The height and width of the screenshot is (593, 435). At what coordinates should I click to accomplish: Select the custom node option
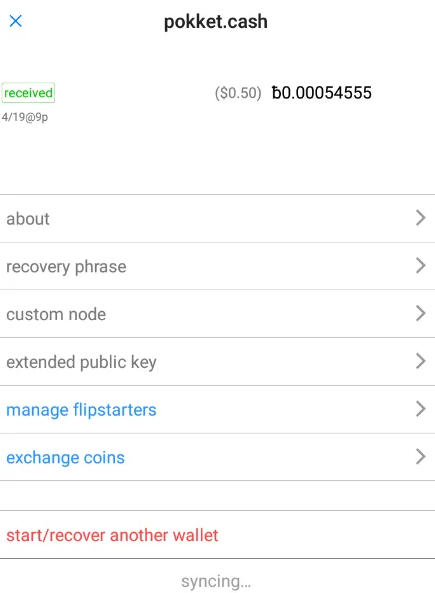[218, 314]
